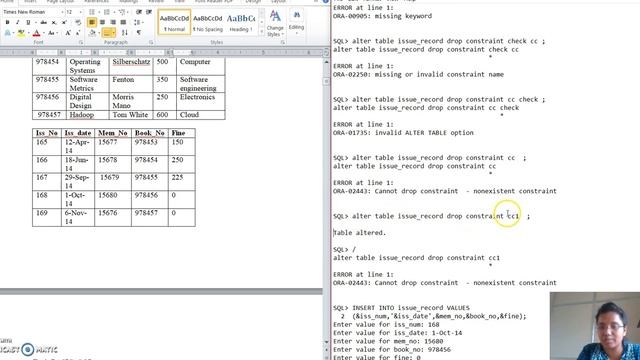Click the Mem_No column header
This screenshot has height=360, width=640.
coord(113,133)
